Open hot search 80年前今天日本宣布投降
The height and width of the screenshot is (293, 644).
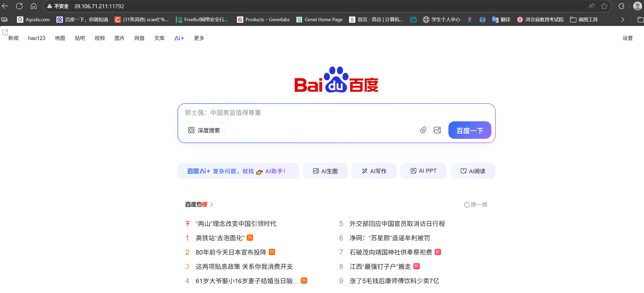231,252
